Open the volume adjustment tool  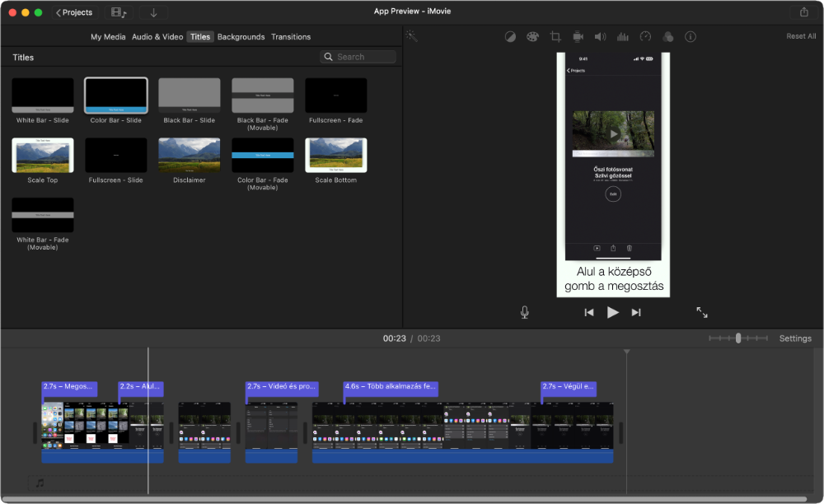pos(600,37)
